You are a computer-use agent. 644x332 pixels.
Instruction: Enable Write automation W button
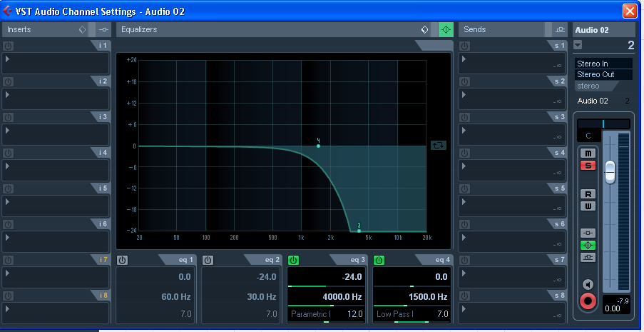[x=588, y=206]
